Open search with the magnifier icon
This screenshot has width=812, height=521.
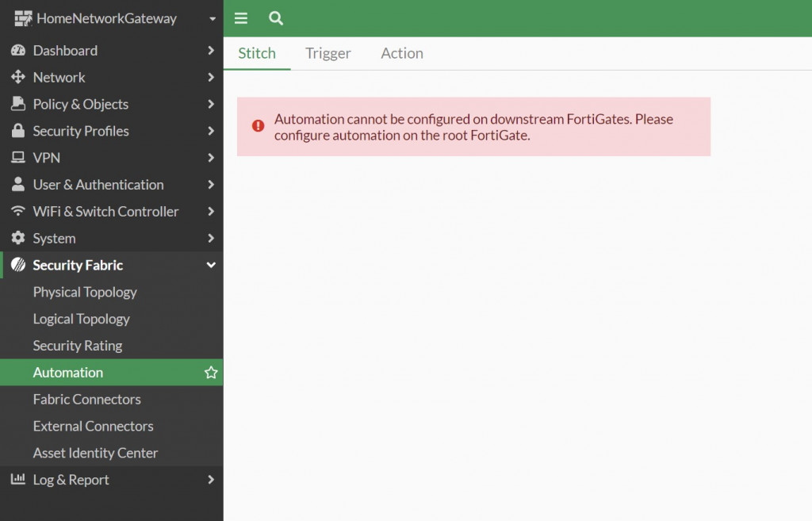coord(276,19)
